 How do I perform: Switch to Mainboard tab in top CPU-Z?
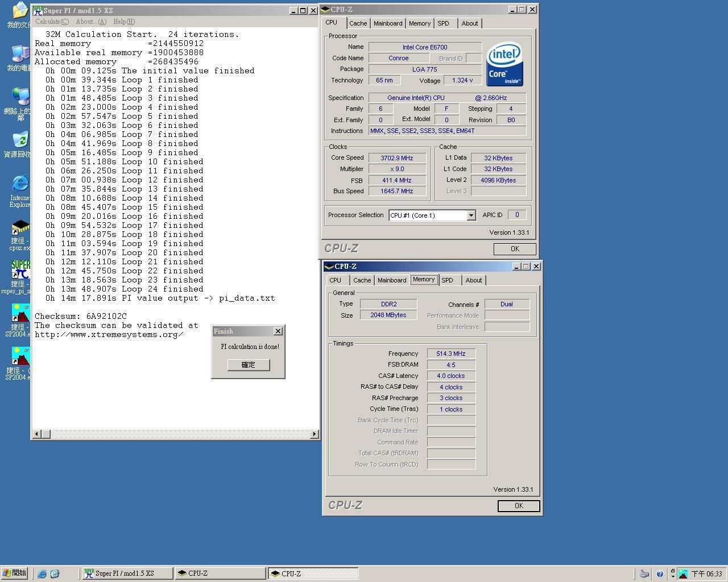[388, 23]
